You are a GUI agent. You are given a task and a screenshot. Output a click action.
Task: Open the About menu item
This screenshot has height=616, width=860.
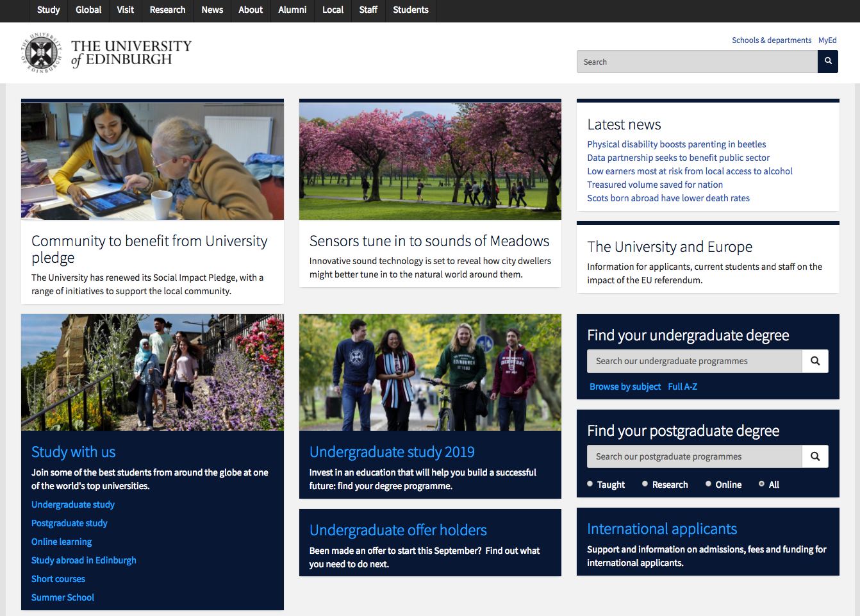tap(251, 10)
